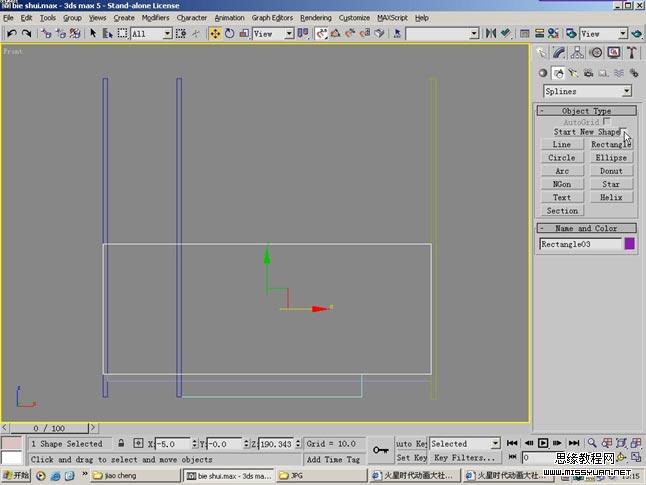
Task: Collapse the Object Type rollout
Action: click(586, 111)
